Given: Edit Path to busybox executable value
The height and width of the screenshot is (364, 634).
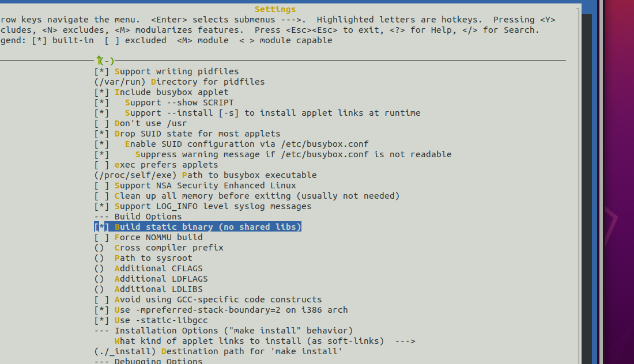Looking at the screenshot, I should 205,175.
